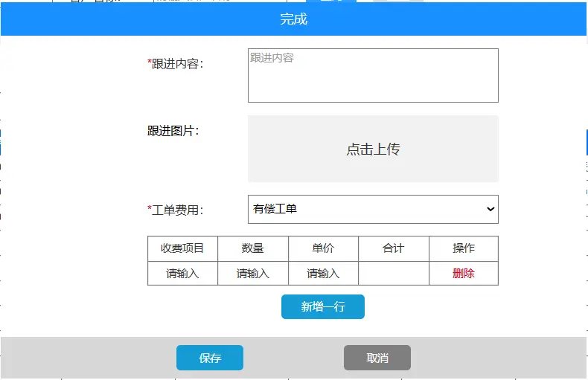Click the 数量 column header
This screenshot has width=588, height=380.
coord(252,248)
